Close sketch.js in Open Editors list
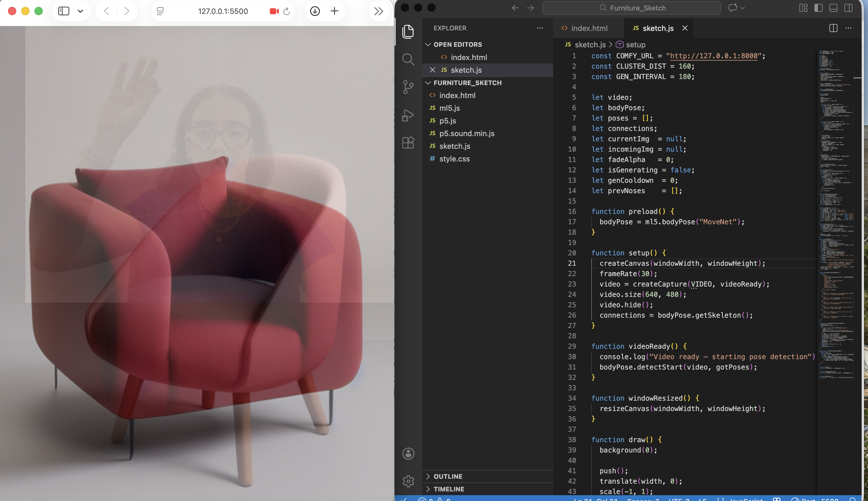This screenshot has height=501, width=868. 432,70
